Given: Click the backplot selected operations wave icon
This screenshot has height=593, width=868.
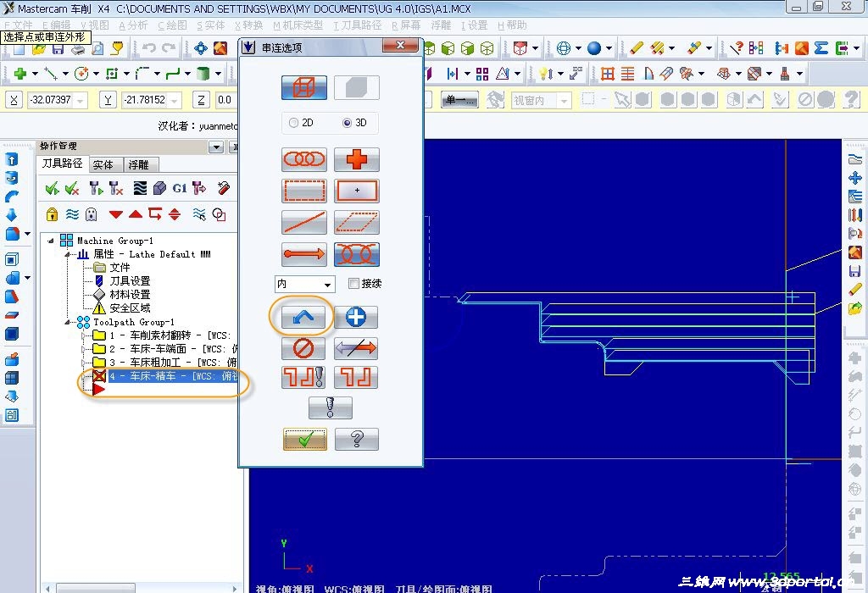Looking at the screenshot, I should click(140, 189).
